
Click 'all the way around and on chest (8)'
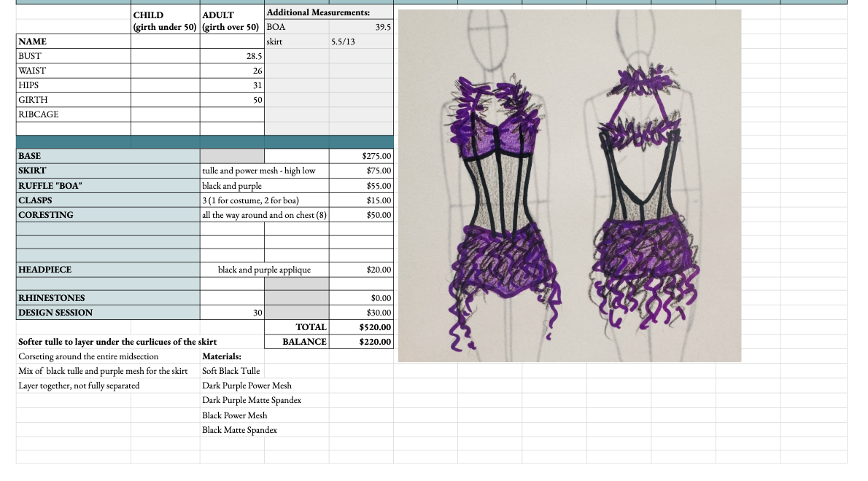pos(265,214)
